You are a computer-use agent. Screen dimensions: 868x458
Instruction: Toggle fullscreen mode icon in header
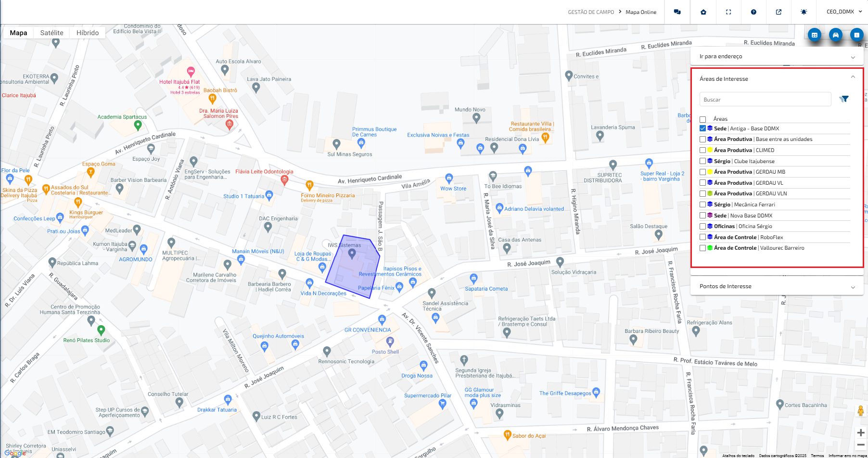[728, 12]
